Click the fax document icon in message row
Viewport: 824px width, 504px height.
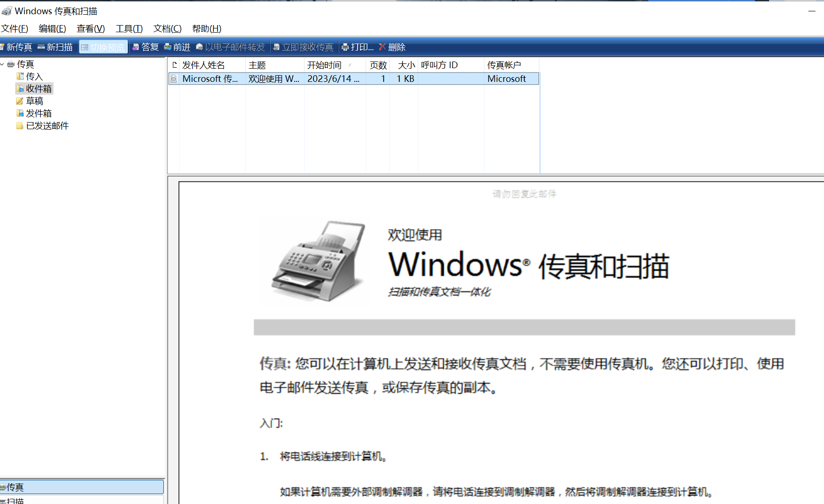[174, 79]
